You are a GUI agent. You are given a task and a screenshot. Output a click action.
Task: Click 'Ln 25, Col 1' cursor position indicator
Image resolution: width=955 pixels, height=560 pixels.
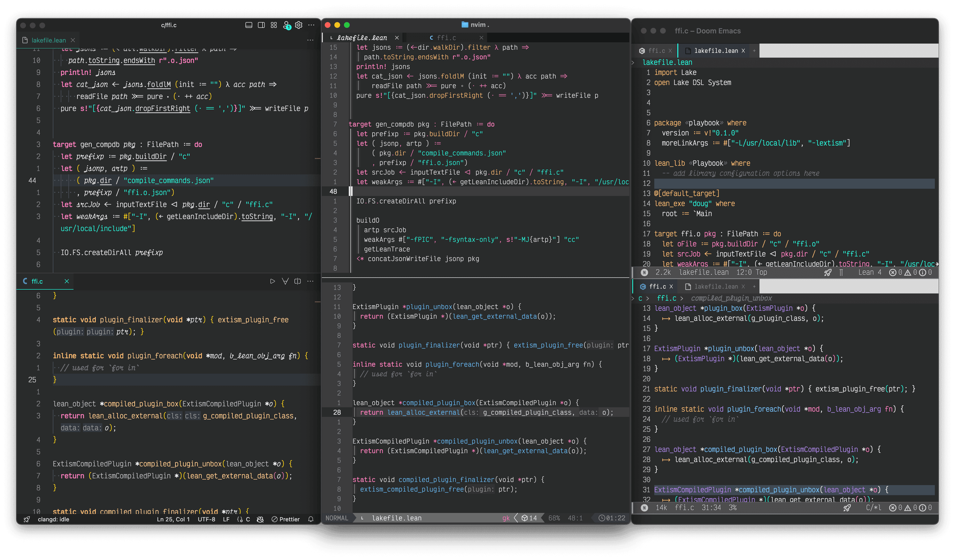coord(173,519)
